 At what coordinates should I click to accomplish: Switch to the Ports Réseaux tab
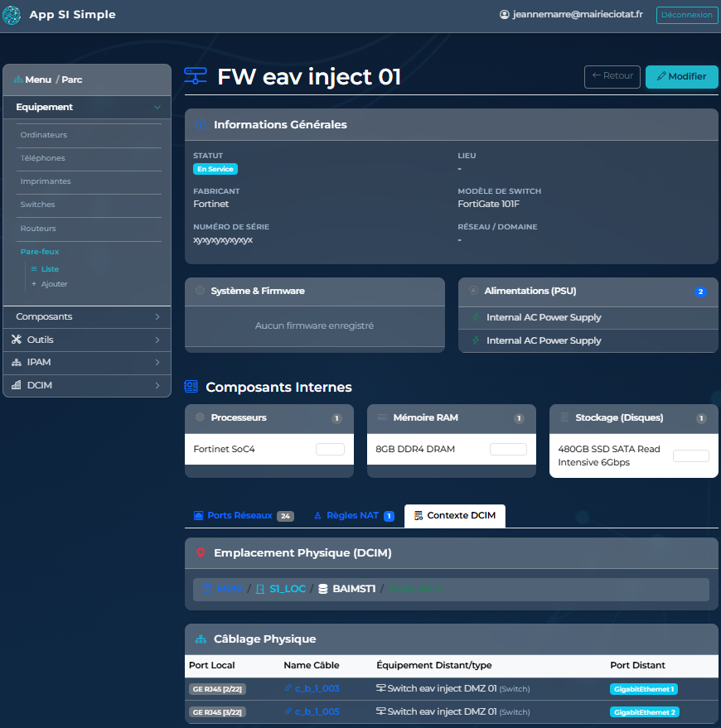(244, 516)
